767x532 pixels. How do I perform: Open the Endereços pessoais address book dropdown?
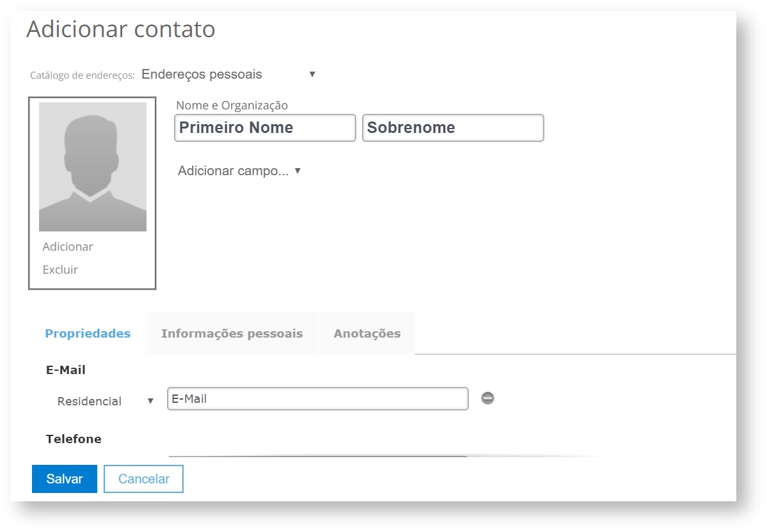228,75
